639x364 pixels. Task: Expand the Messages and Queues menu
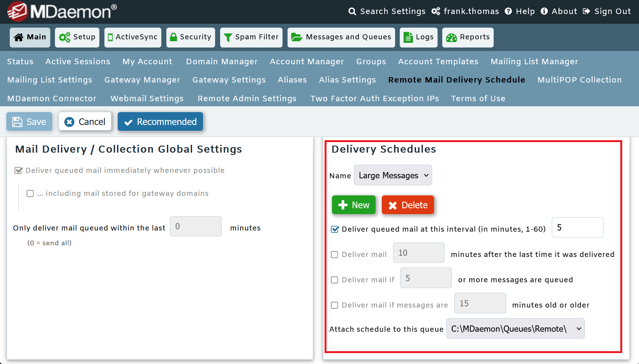(x=341, y=37)
